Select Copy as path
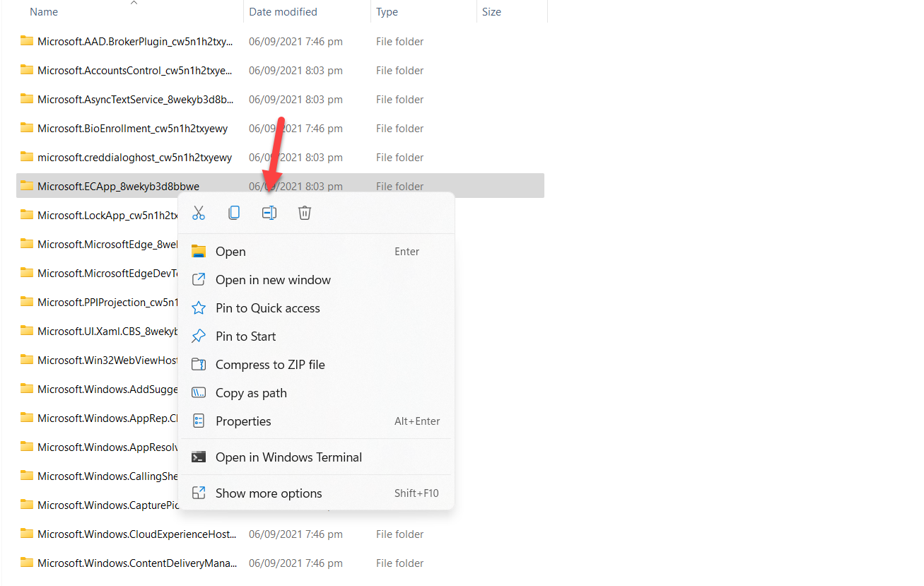The image size is (924, 586). tap(251, 393)
